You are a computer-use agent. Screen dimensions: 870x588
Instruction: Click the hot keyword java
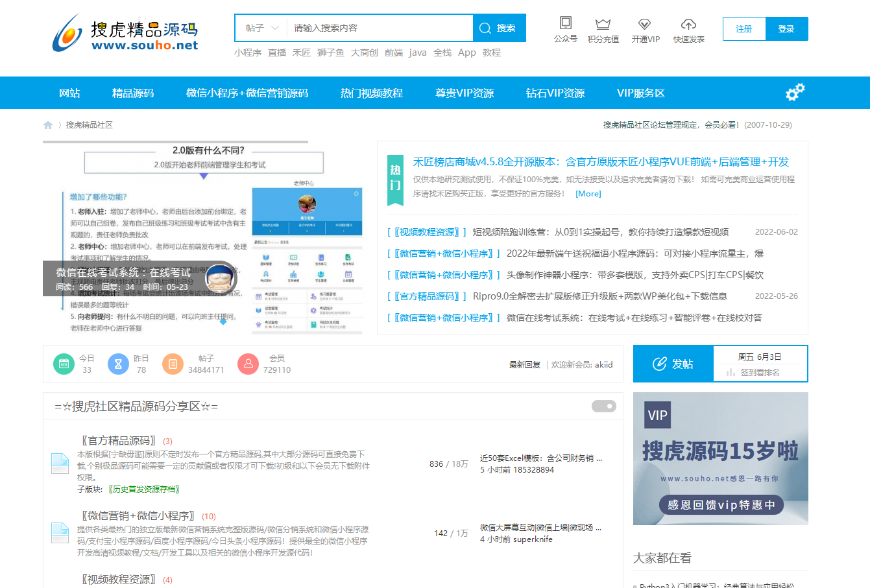click(x=418, y=53)
